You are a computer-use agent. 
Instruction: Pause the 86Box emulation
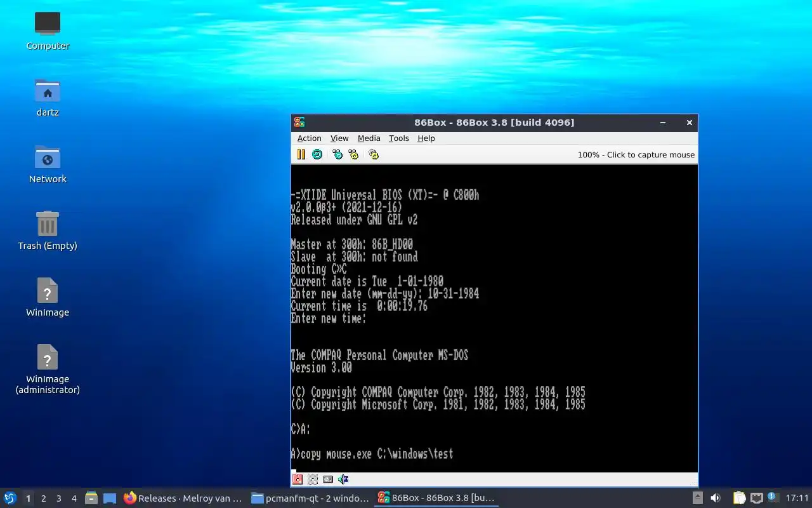[x=301, y=154]
